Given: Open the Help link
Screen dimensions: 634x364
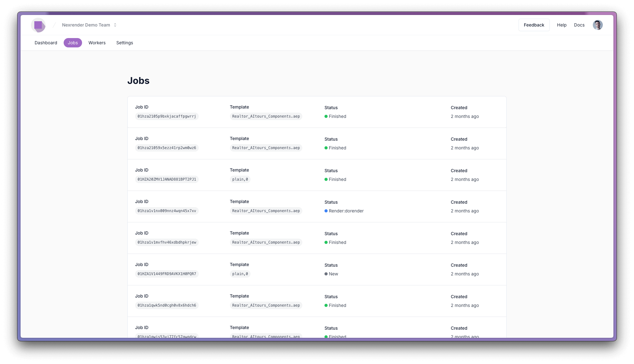Looking at the screenshot, I should (562, 25).
